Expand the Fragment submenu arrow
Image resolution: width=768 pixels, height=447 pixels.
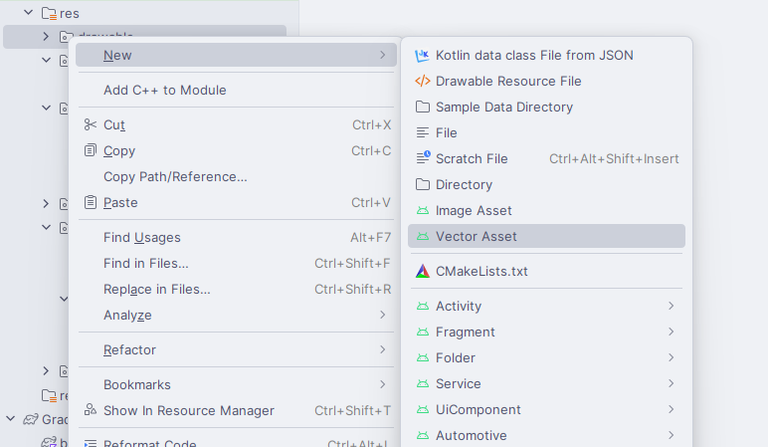[671, 332]
